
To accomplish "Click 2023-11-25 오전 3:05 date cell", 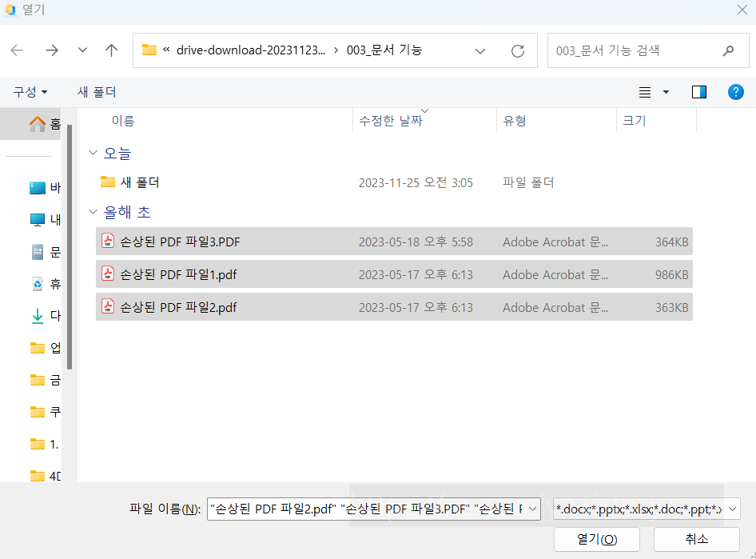I will [416, 183].
